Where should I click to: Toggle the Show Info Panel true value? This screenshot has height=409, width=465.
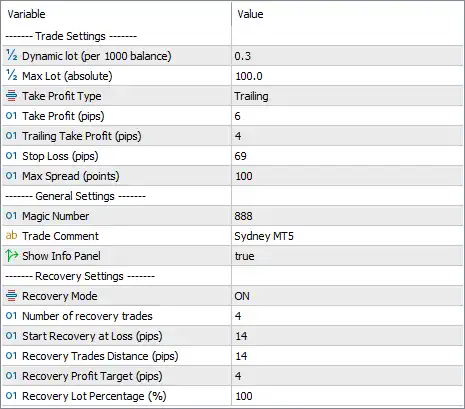[x=347, y=256]
